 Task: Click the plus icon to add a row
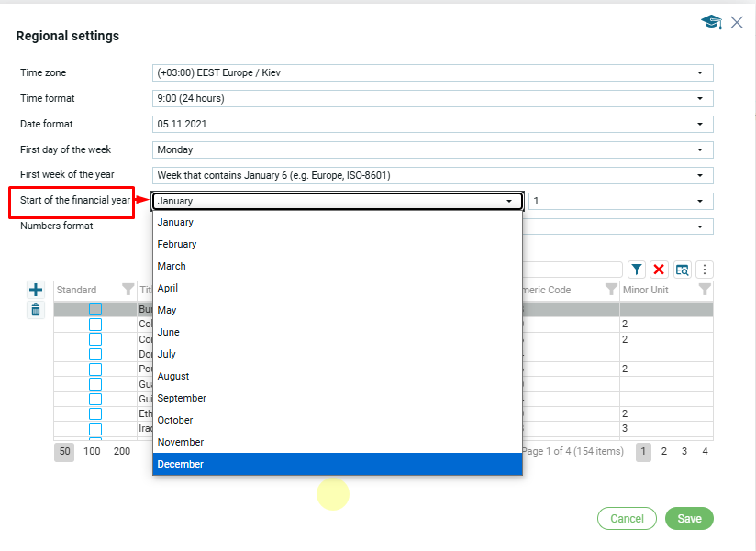(36, 290)
